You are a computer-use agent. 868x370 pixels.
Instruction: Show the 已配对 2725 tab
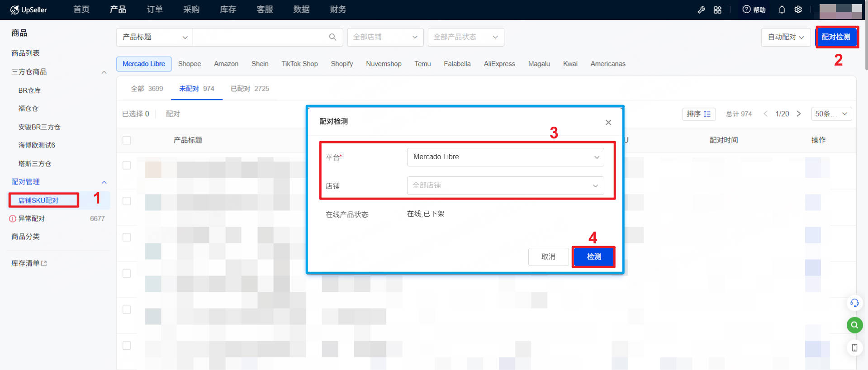250,89
